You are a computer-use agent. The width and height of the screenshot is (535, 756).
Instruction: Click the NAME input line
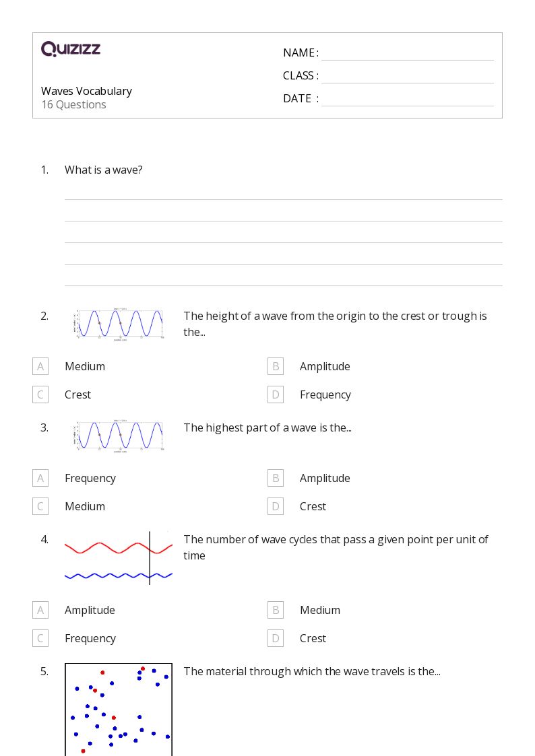408,54
